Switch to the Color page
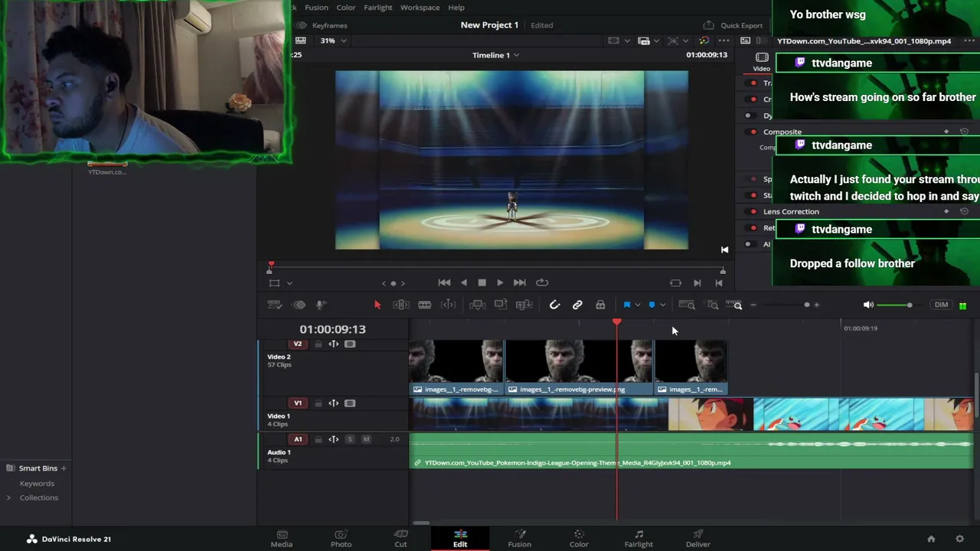Viewport: 980px width, 551px height. coord(579,539)
